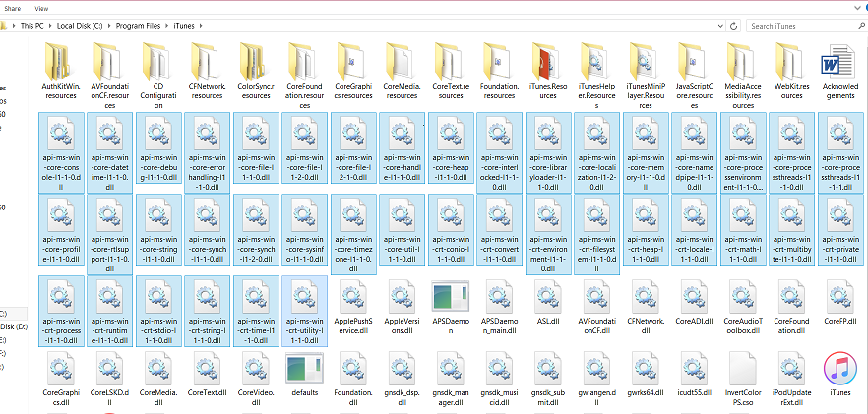Select api-ms-win-crt-stdio-l1-1-0.dll file
The width and height of the screenshot is (868, 414).
pos(158,311)
